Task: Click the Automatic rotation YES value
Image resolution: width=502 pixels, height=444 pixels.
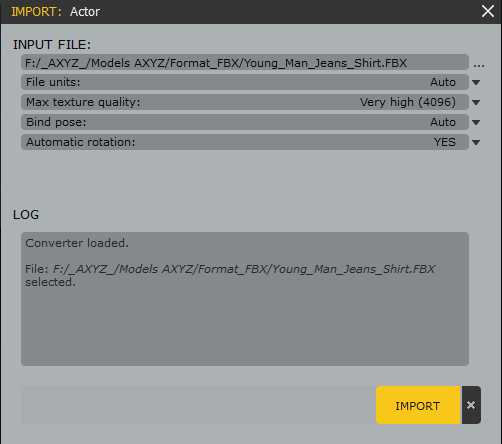Action: 445,142
